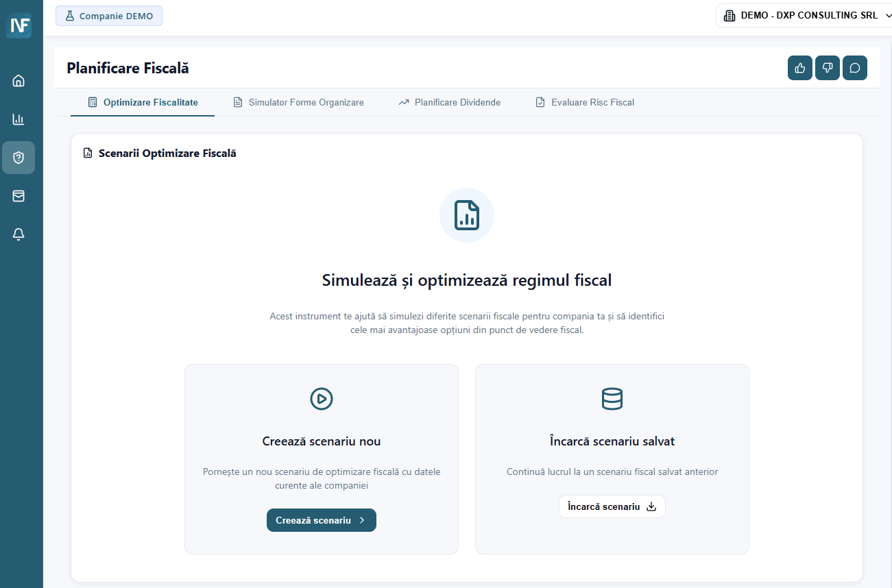Switch to the Planificare Dividende tab
Image resolution: width=892 pixels, height=588 pixels.
point(449,103)
